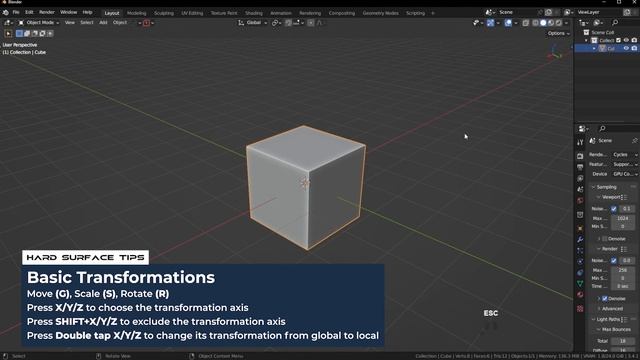640x360 pixels.
Task: Switch to the Modeling workspace tab
Action: coord(136,13)
